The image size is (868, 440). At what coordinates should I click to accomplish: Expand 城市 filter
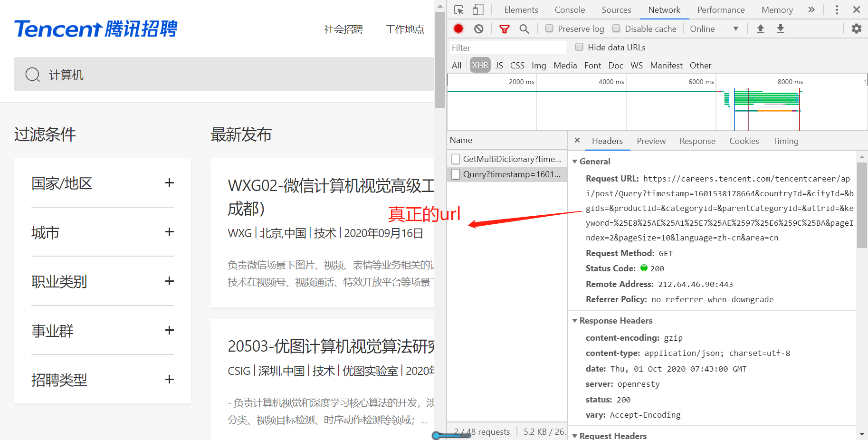point(169,232)
